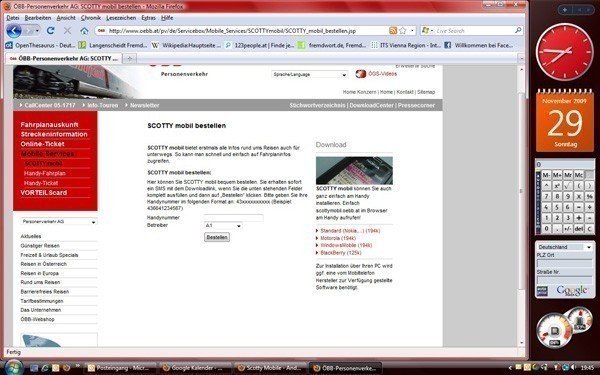Expand the Personenverkehr AG dropdown
The height and width of the screenshot is (375, 600).
59,222
